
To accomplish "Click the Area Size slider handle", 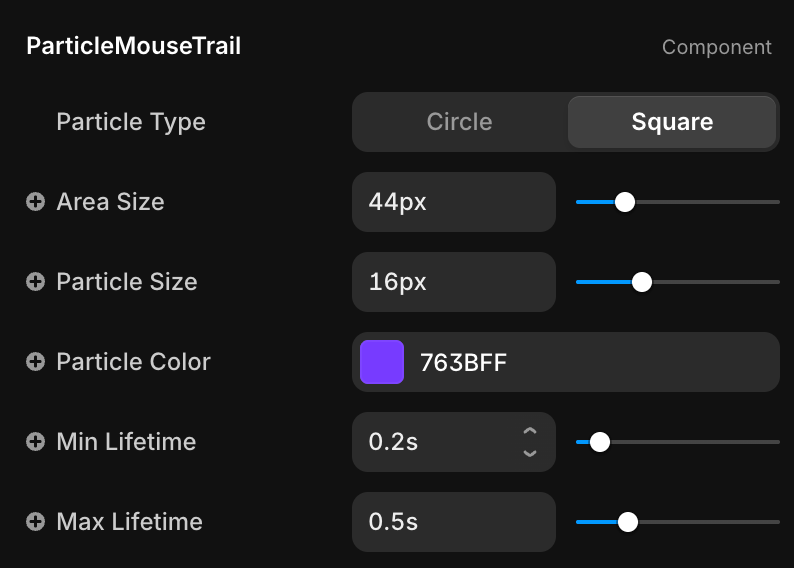I will [x=625, y=202].
